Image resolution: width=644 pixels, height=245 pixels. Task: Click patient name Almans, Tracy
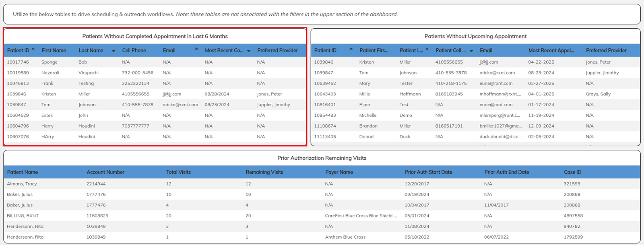[x=22, y=184]
